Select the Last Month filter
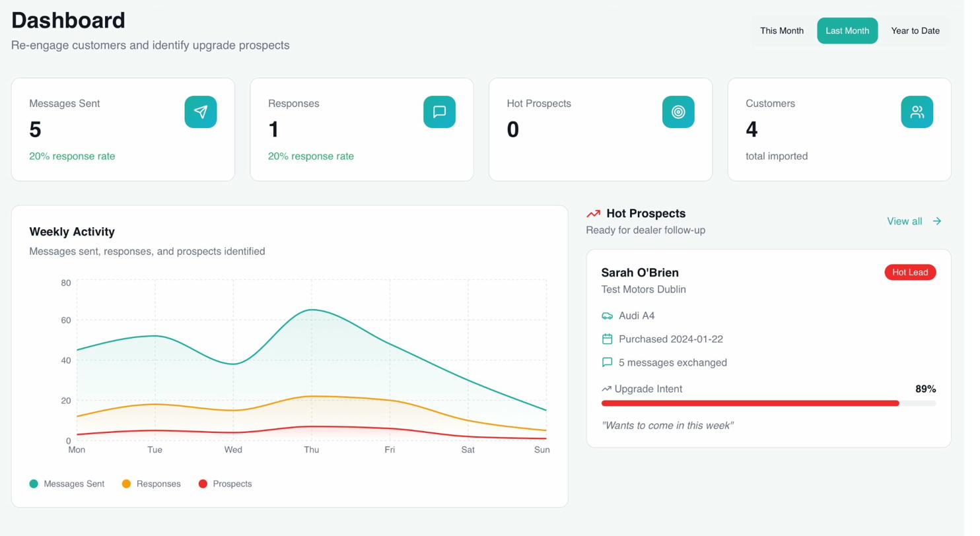Viewport: 980px width, 536px height. (x=847, y=30)
